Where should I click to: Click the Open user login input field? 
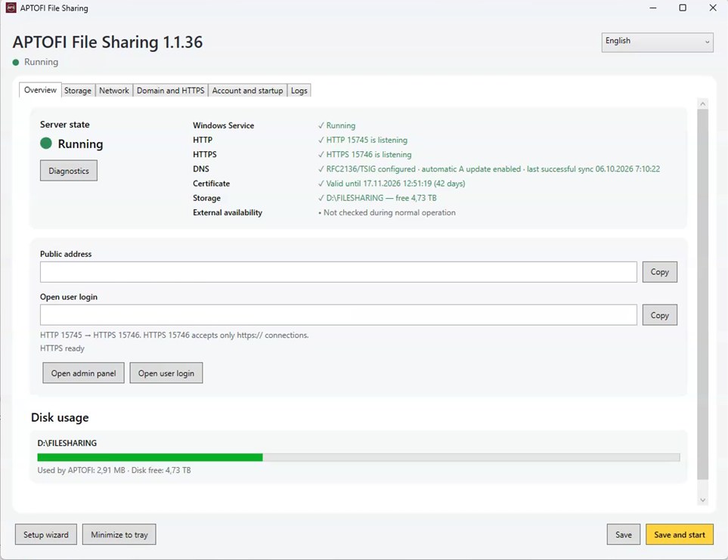coord(339,315)
